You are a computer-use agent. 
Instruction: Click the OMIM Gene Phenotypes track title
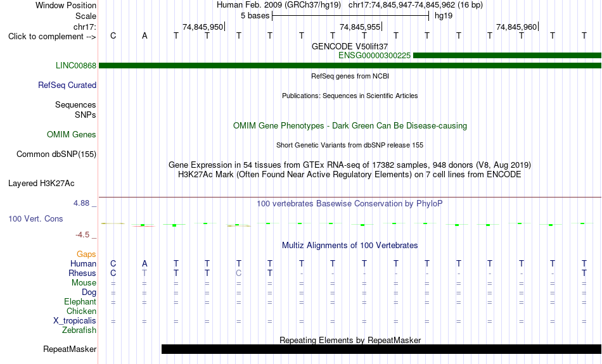click(x=350, y=126)
